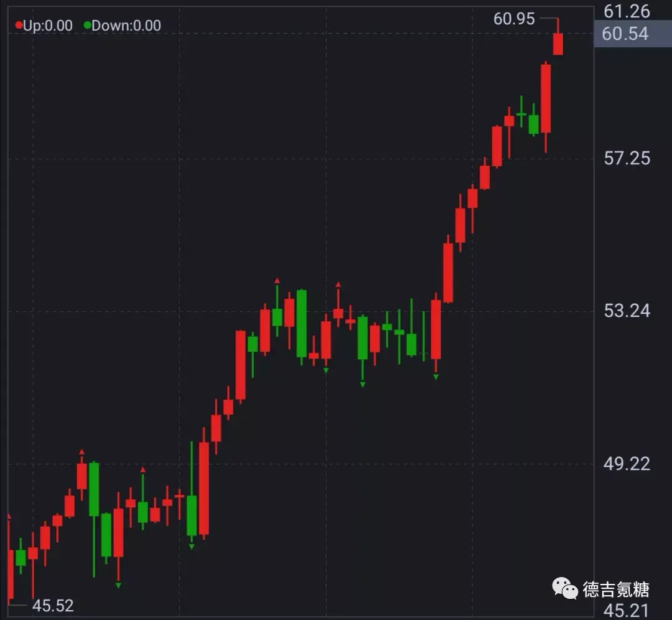Viewport: 672px width, 620px height.
Task: Select the 60.95 high price label
Action: [x=514, y=19]
